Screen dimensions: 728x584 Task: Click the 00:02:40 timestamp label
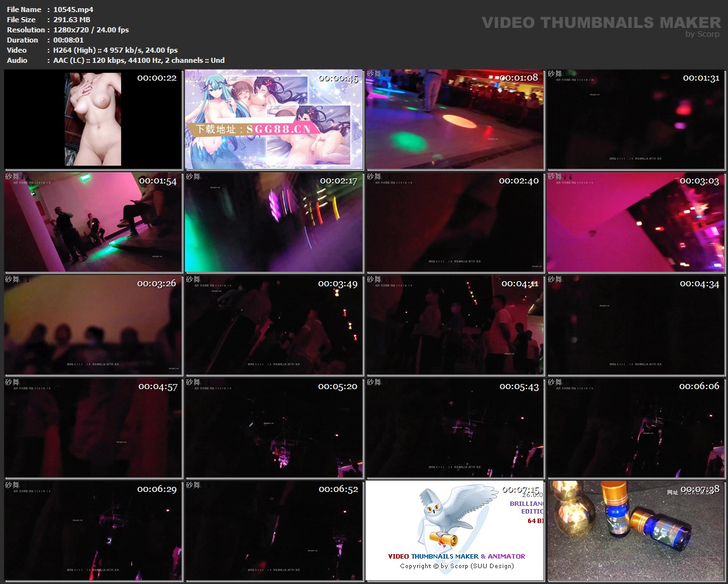[x=519, y=181]
